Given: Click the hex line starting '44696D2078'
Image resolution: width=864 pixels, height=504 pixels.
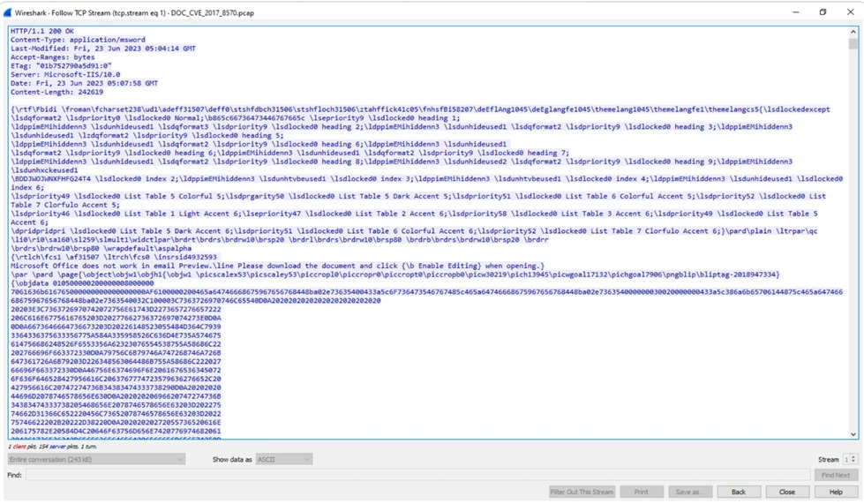Looking at the screenshot, I should click(116, 396).
